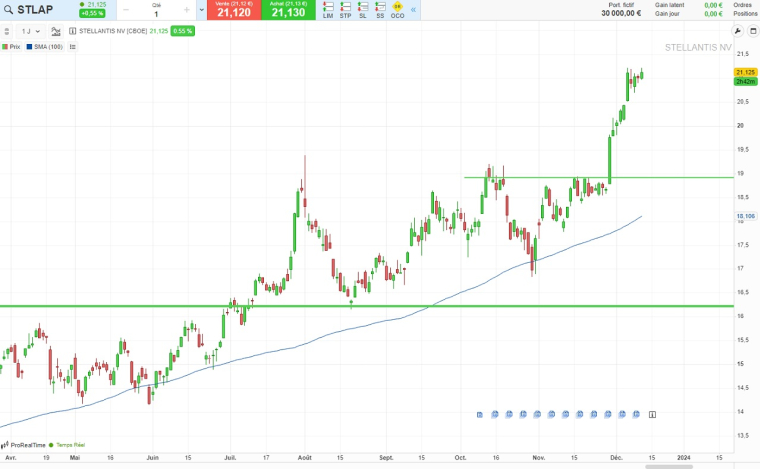Image resolution: width=760 pixels, height=469 pixels.
Task: Increase quantity with the plus button
Action: 187,10
